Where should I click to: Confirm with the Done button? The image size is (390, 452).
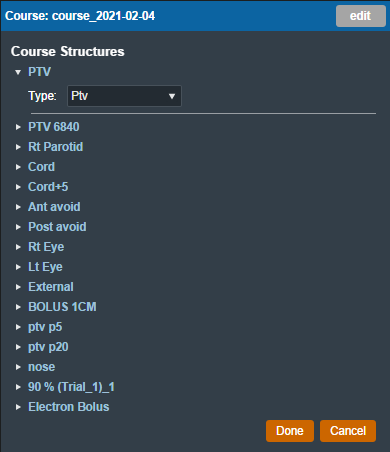(x=290, y=431)
